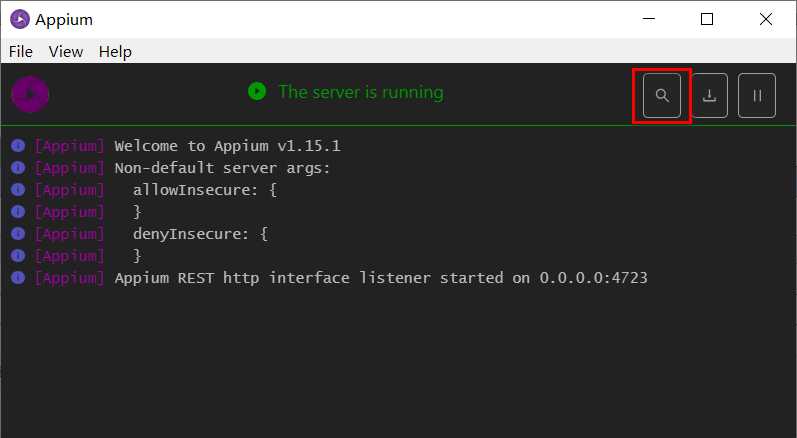Select info icon beside Welcome to Appium line

pos(18,146)
